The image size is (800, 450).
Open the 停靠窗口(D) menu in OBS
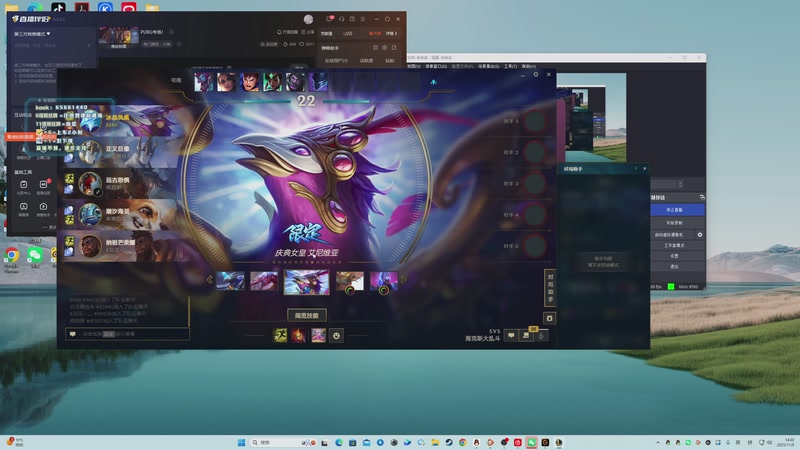click(436, 66)
